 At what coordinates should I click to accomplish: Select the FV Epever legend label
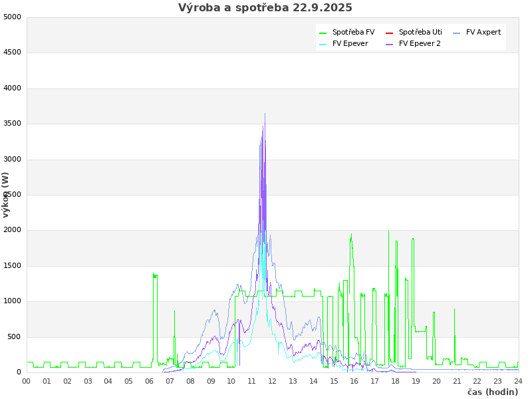click(350, 44)
